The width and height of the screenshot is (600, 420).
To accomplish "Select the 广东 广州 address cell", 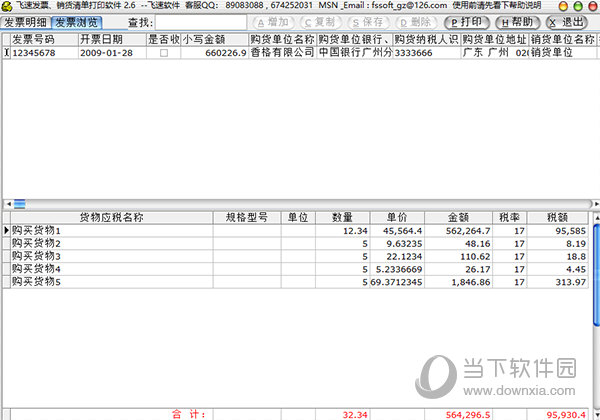I will tap(495, 53).
